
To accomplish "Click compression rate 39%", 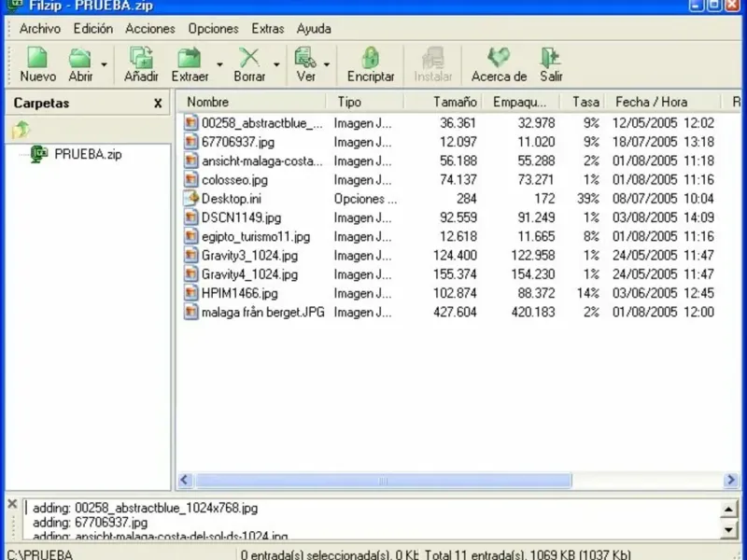I will click(x=588, y=199).
